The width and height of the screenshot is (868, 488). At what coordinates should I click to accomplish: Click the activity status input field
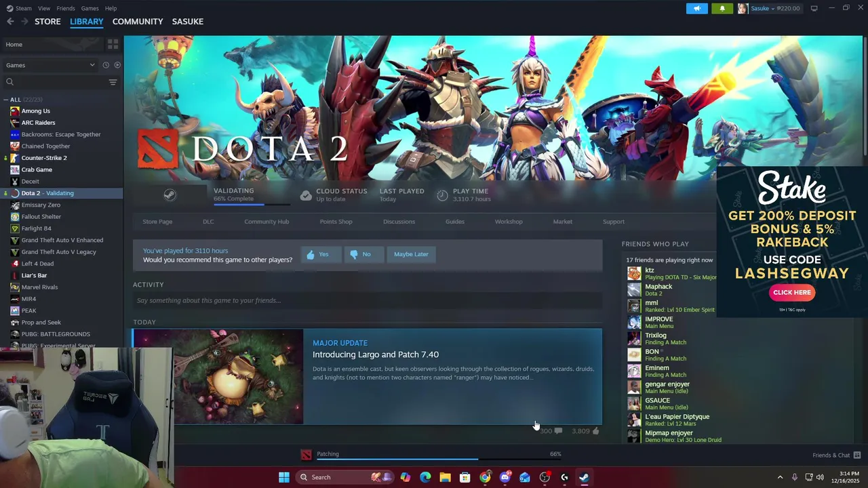pyautogui.click(x=367, y=300)
